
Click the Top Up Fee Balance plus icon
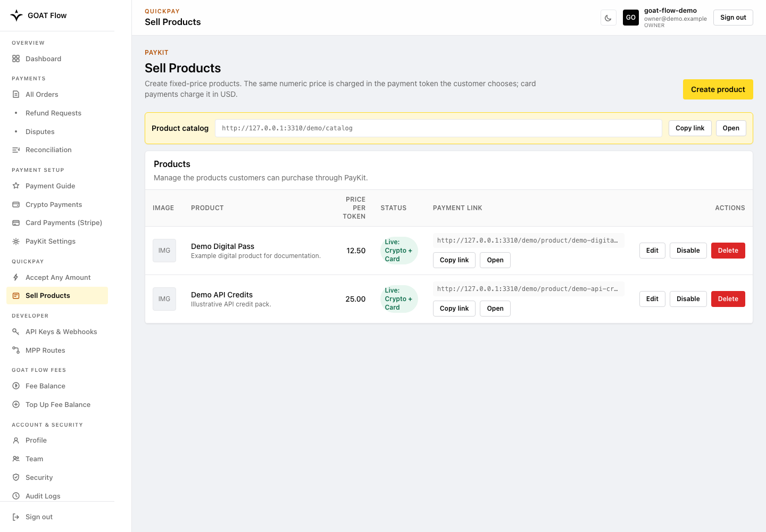click(16, 405)
